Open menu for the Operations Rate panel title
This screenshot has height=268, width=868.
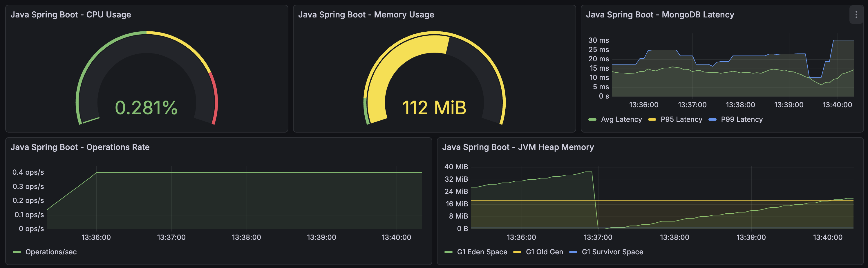(80, 147)
